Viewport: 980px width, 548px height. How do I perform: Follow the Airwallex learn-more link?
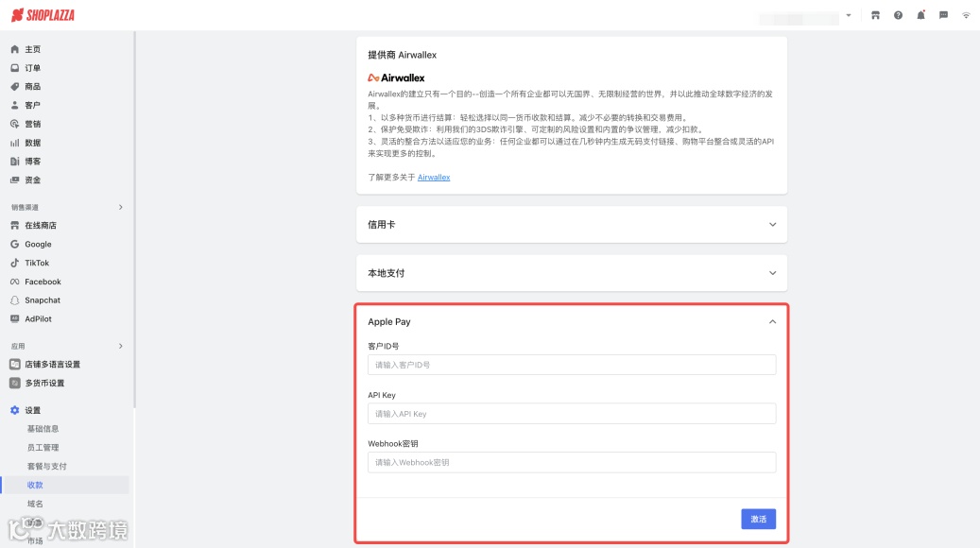434,178
